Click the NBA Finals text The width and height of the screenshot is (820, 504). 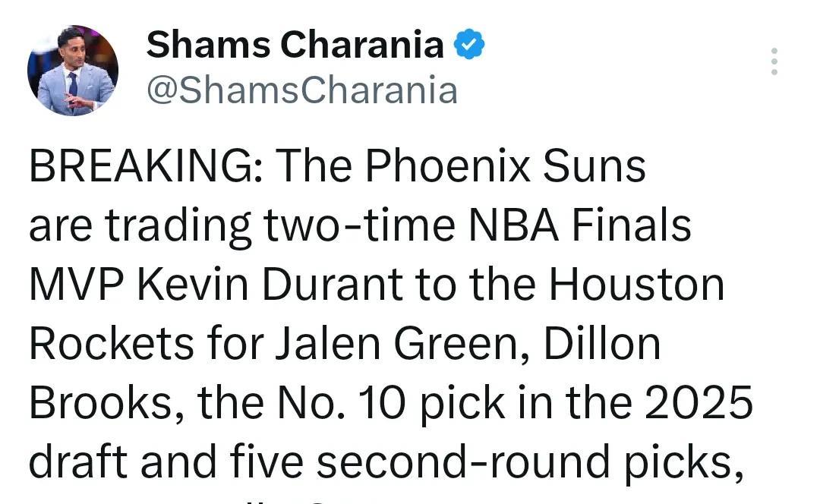pyautogui.click(x=579, y=225)
